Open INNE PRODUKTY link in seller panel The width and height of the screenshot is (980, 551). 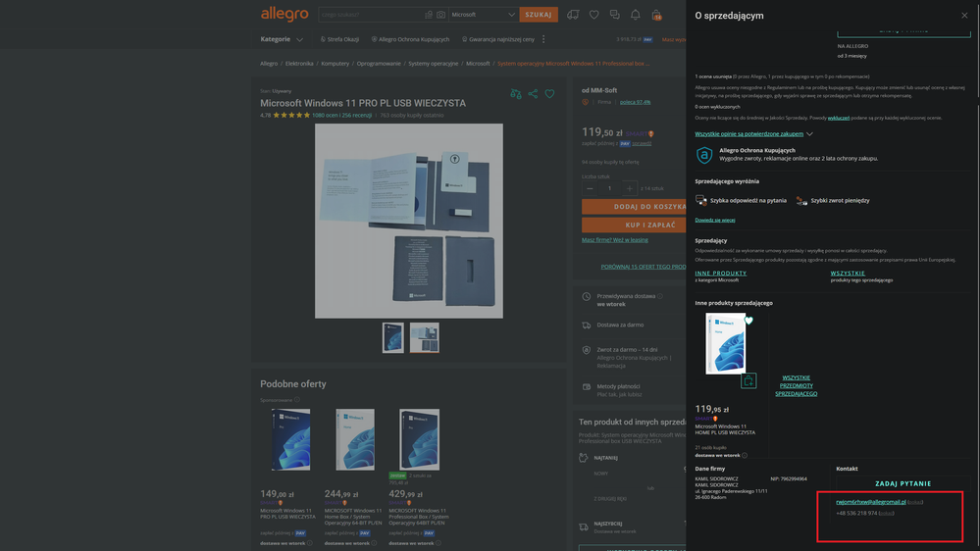721,273
